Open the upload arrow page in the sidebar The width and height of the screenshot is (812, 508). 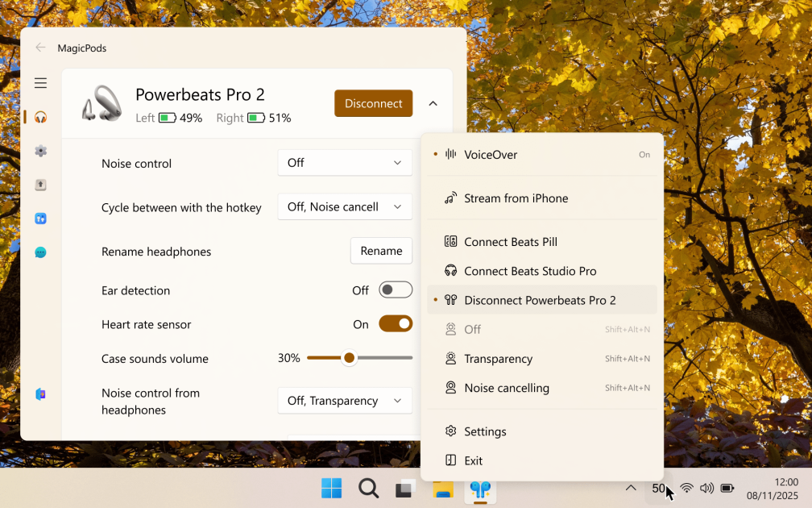(40, 185)
